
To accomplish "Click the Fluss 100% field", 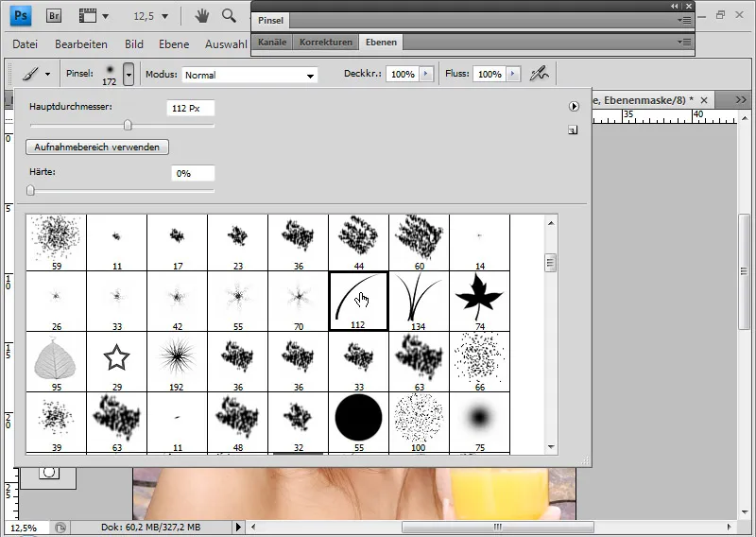I will (490, 74).
